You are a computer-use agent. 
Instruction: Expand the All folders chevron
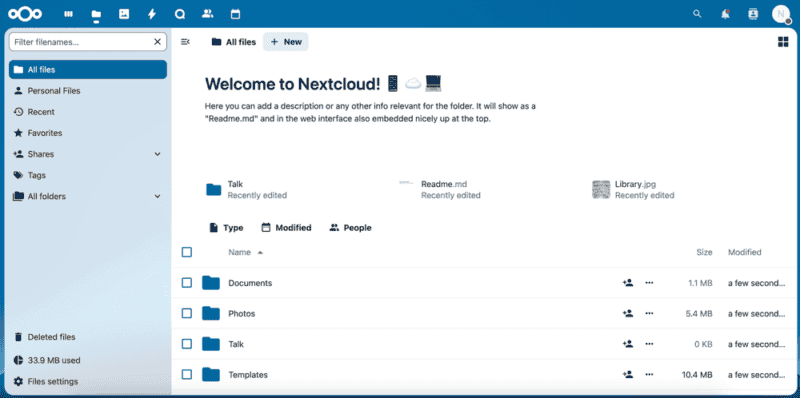(x=157, y=196)
